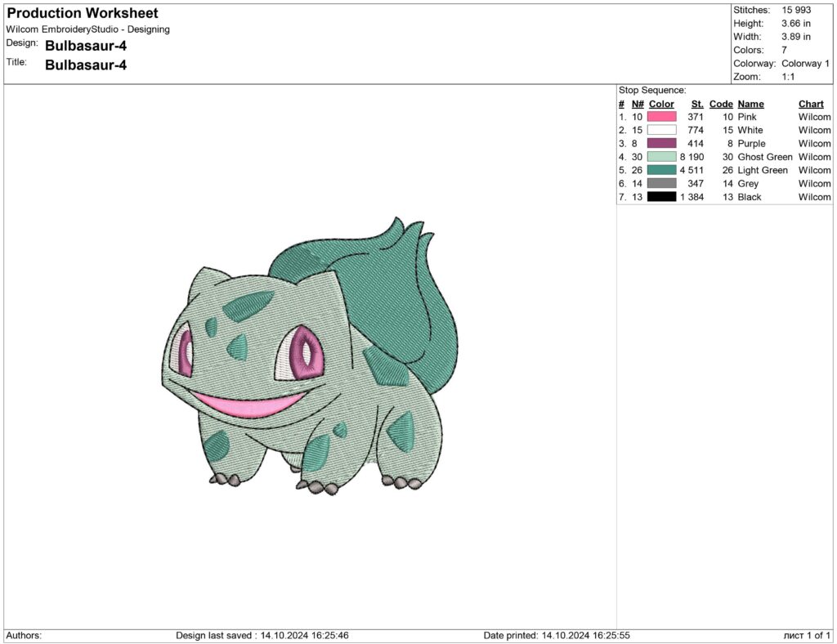Image resolution: width=837 pixels, height=644 pixels.
Task: Click the St. column header
Action: coord(696,104)
